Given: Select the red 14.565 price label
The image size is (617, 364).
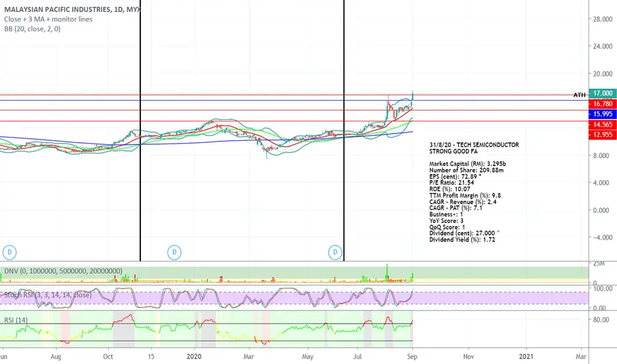Looking at the screenshot, I should [602, 124].
